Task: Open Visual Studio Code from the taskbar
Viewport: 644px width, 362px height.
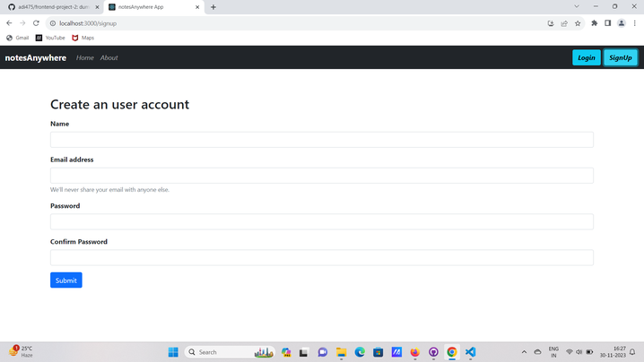Action: pyautogui.click(x=470, y=352)
